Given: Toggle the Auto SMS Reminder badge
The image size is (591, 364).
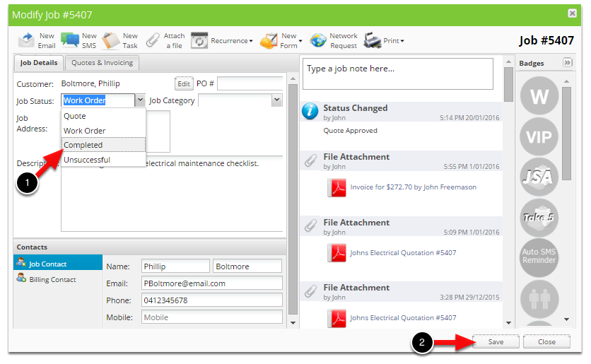Looking at the screenshot, I should click(539, 258).
